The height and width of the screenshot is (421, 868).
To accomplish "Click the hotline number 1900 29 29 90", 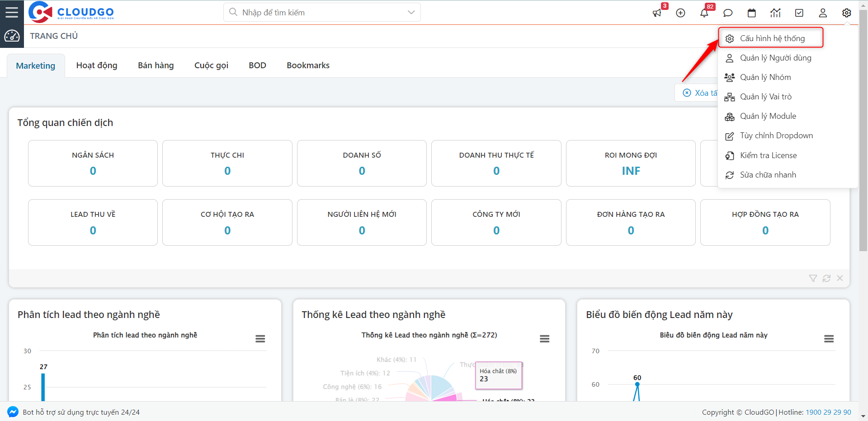I will (828, 412).
